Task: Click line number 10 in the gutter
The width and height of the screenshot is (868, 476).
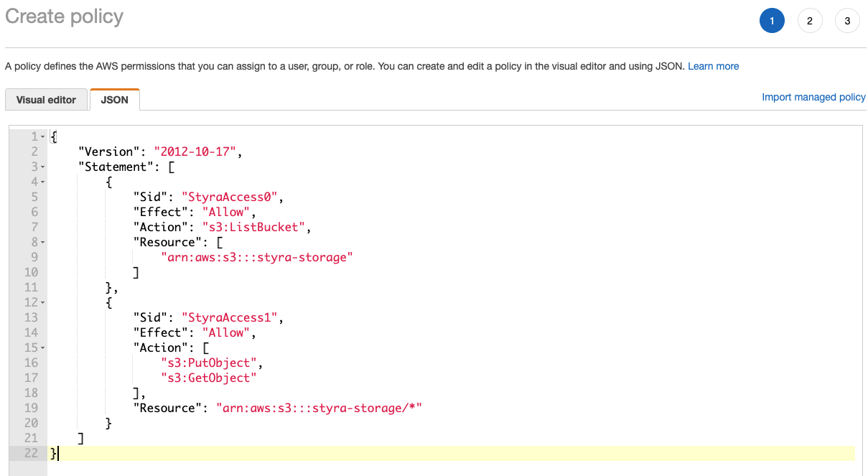Action: pos(30,272)
